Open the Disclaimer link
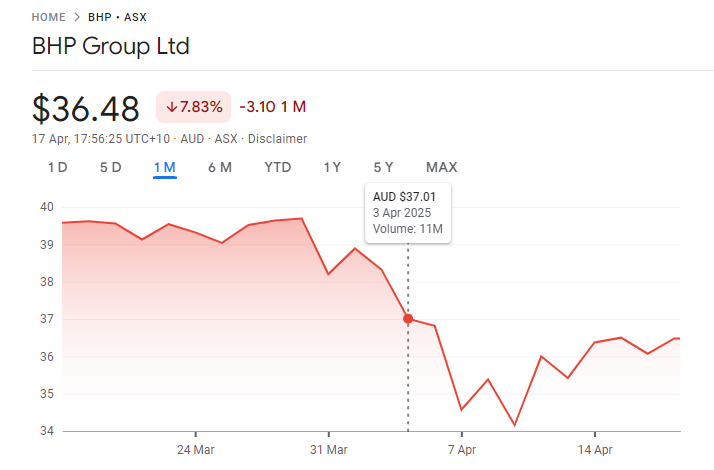Image resolution: width=714 pixels, height=470 pixels. click(x=277, y=139)
